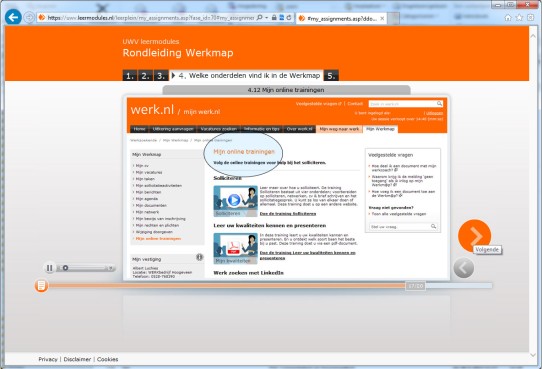This screenshot has height=369, width=542.
Task: Click the page scrollbar down arrow
Action: [x=533, y=355]
